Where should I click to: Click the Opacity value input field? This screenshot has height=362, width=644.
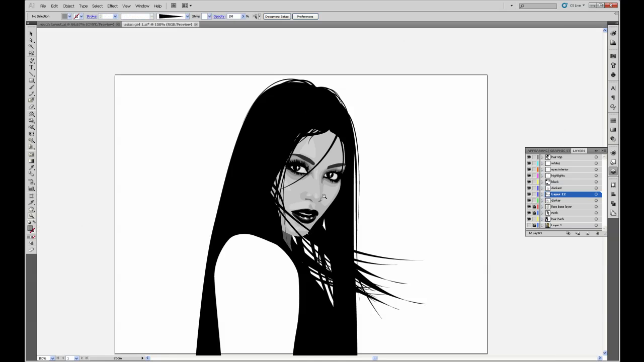tap(233, 16)
